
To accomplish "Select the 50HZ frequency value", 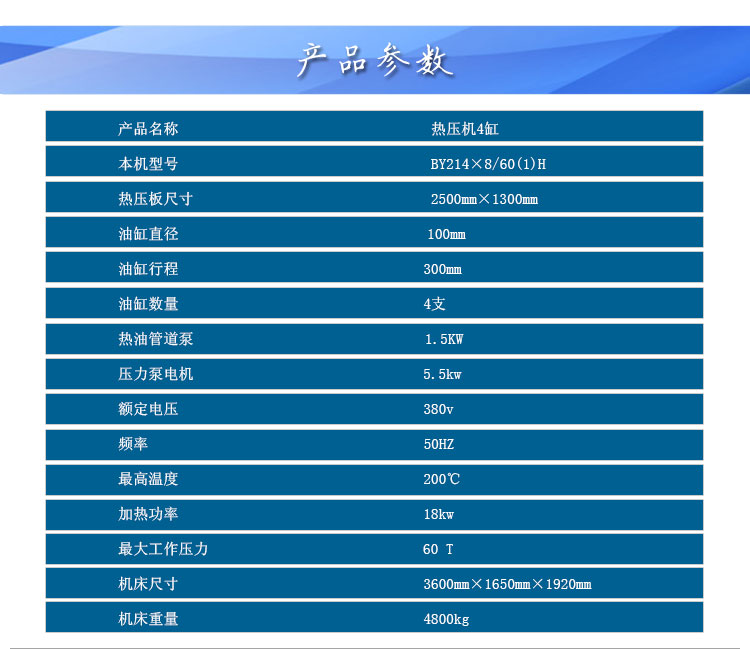I will click(x=438, y=444).
